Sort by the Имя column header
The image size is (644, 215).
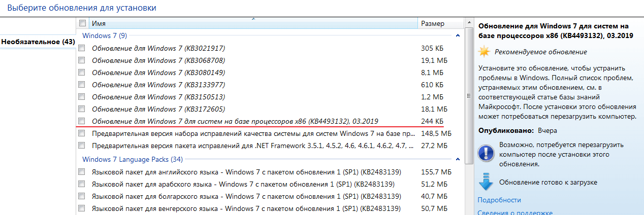click(253, 23)
